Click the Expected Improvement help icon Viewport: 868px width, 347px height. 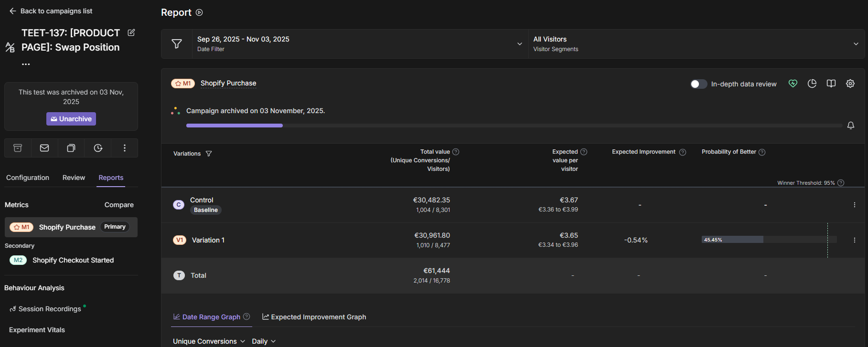(683, 152)
